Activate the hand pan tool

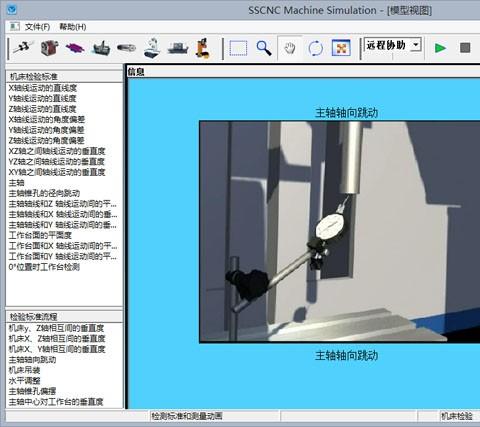pos(290,48)
